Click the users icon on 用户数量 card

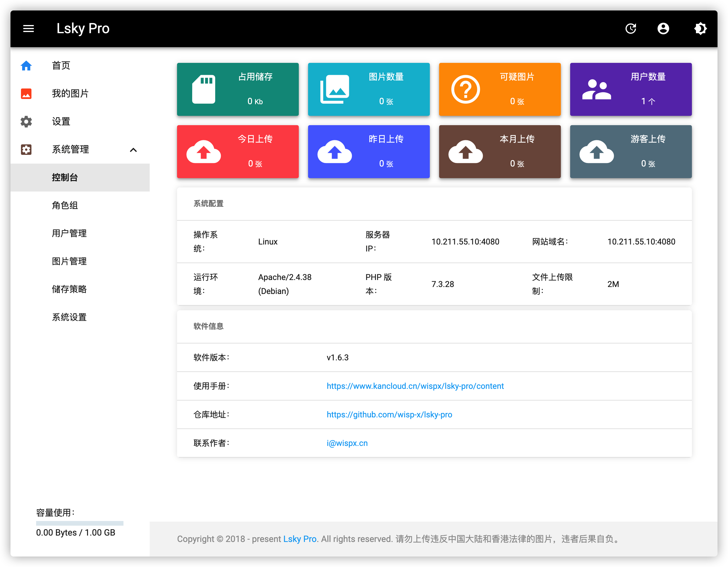(x=596, y=89)
